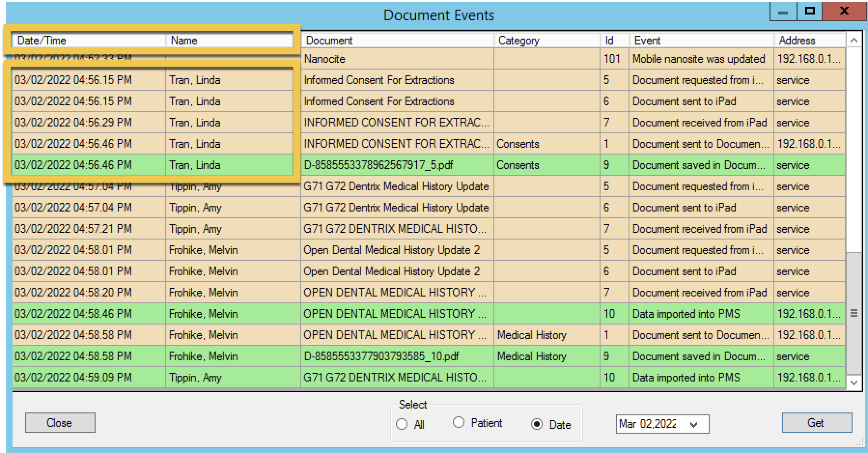Select the Nanocite document cell
Image resolution: width=868 pixels, height=453 pixels.
397,59
